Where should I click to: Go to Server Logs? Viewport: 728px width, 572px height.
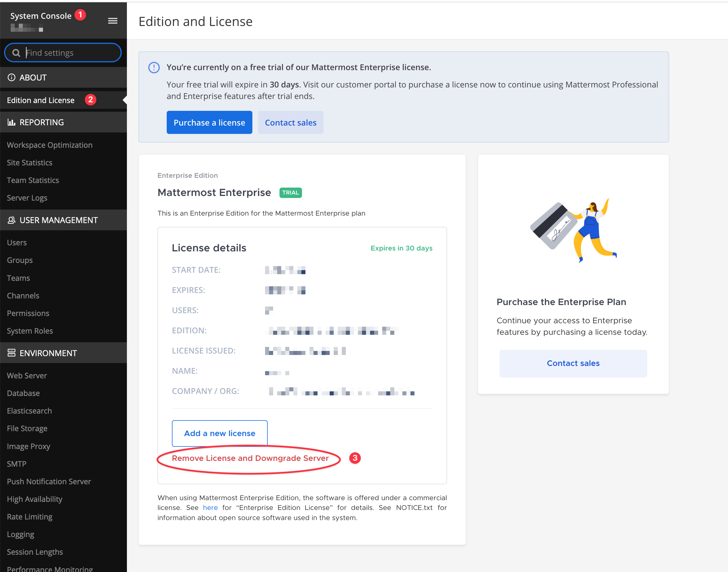coord(27,198)
